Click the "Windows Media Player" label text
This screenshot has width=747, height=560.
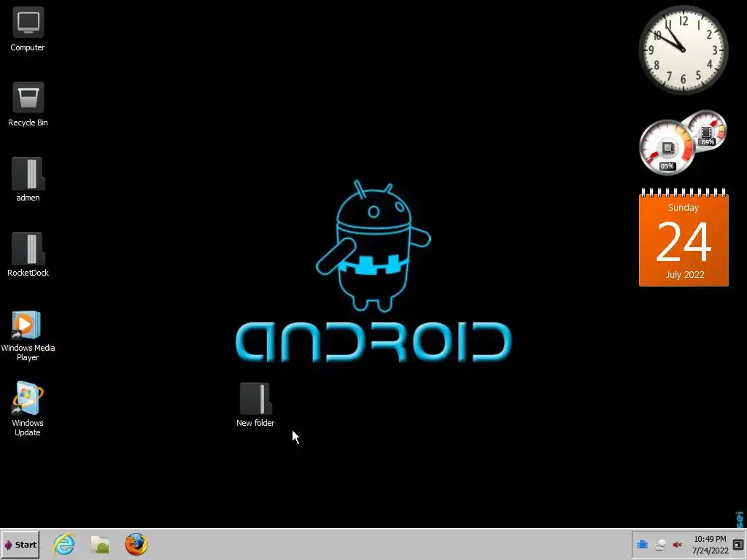[28, 352]
